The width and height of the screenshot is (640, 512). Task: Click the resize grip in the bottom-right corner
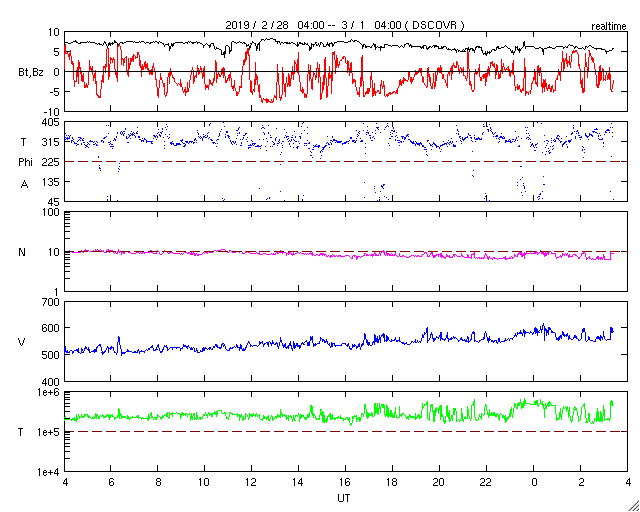(x=634, y=506)
